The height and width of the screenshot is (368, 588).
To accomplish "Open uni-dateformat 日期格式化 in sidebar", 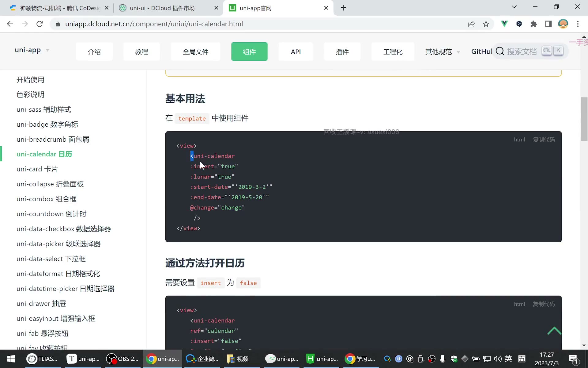I will point(58,274).
